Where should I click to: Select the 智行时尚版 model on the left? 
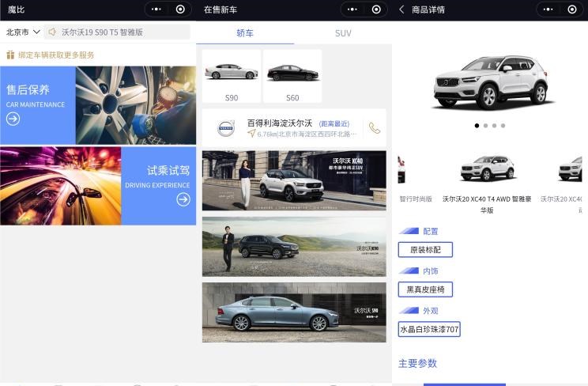click(416, 199)
